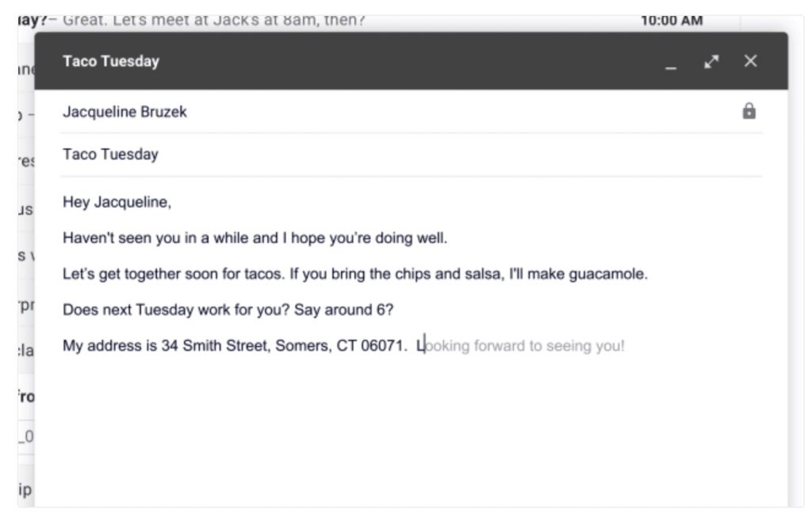812x530 pixels.
Task: Open the "Let's meet at Jack's" email
Action: tap(214, 21)
